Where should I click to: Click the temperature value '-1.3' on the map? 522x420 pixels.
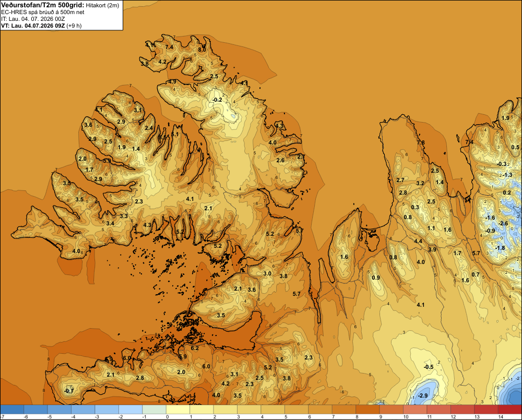pyautogui.click(x=507, y=175)
